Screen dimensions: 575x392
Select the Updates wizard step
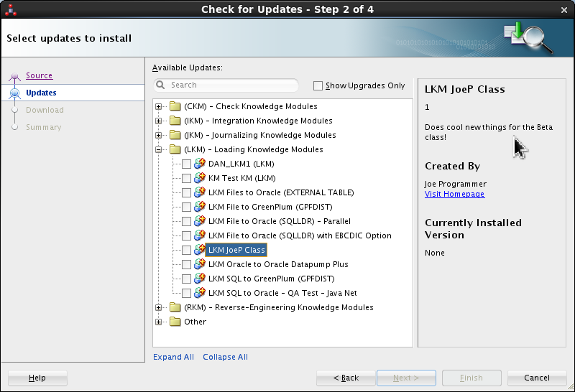41,93
